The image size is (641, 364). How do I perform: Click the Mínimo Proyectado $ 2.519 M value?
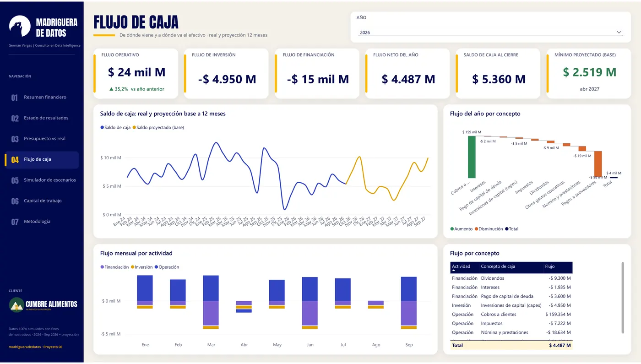click(x=590, y=72)
